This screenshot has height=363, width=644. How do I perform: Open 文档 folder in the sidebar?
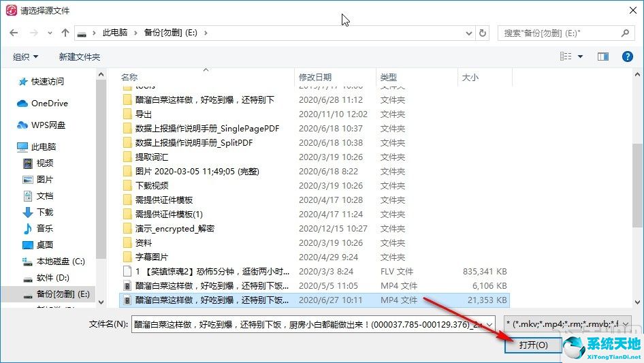point(38,195)
